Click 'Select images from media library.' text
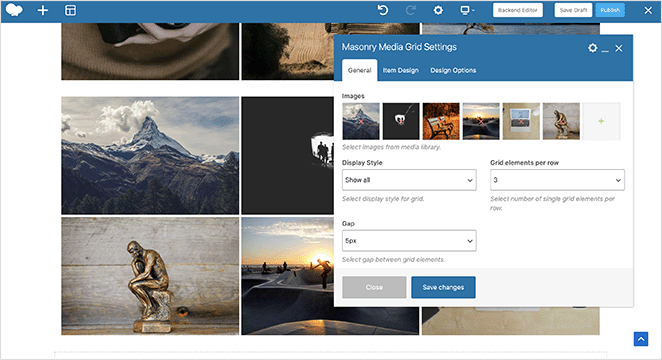 [391, 147]
